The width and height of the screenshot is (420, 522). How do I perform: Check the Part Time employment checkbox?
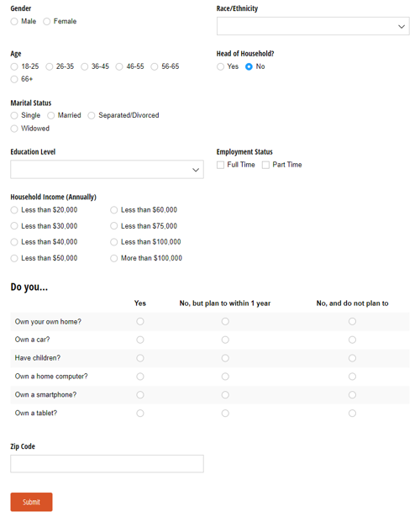(265, 165)
